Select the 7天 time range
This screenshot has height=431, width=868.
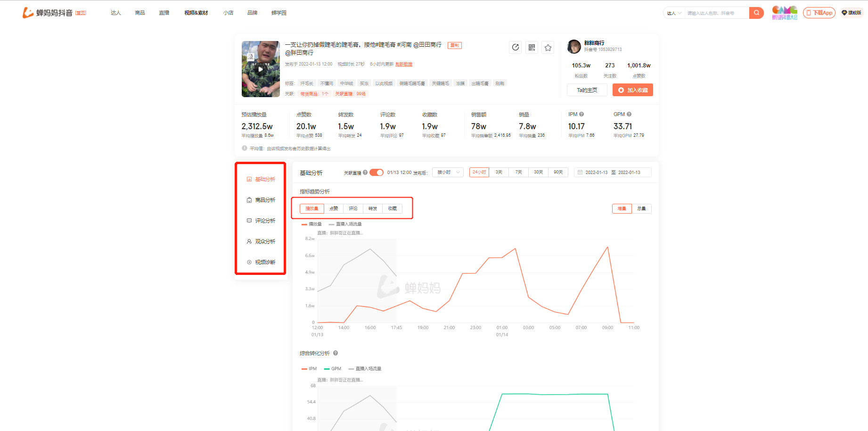point(519,173)
